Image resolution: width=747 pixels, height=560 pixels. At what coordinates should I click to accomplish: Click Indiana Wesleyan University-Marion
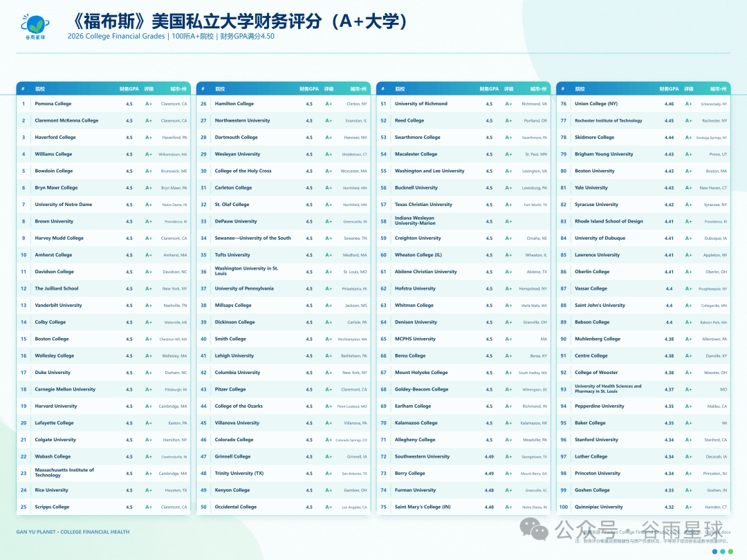(x=414, y=221)
